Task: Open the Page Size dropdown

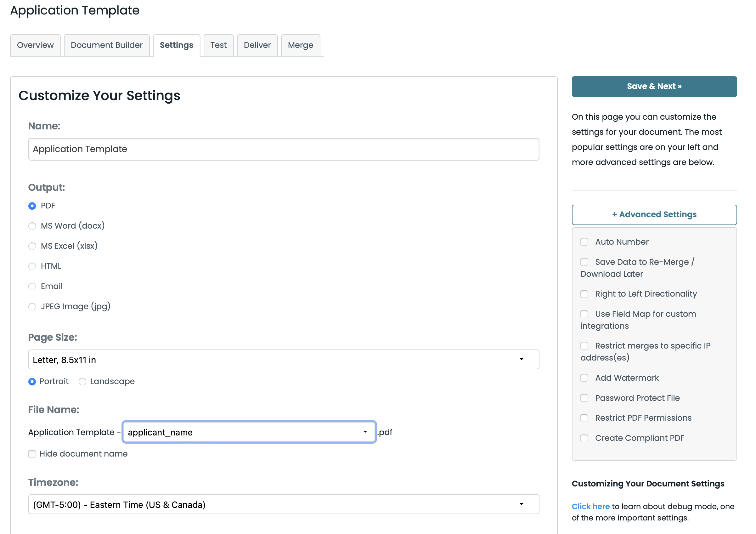Action: 284,359
